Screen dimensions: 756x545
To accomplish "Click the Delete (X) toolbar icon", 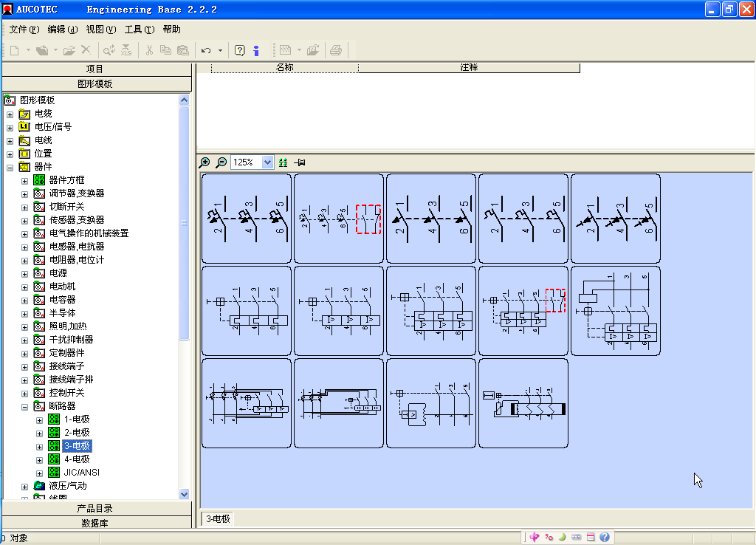I will coord(86,49).
